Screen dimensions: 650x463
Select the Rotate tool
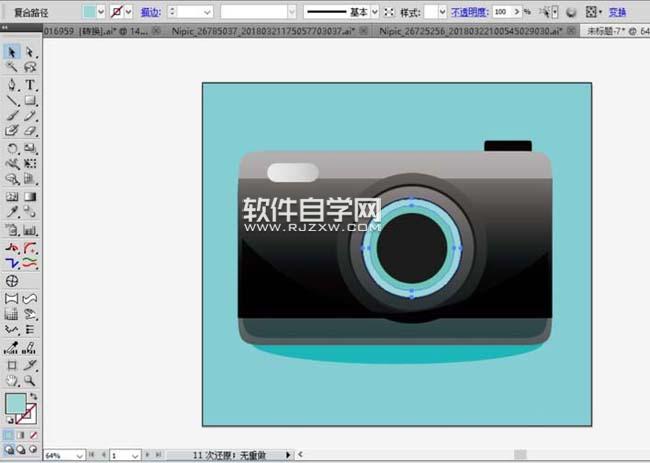[11, 148]
